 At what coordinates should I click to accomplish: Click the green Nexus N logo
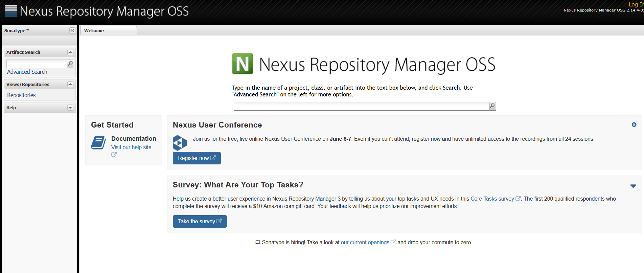(243, 64)
